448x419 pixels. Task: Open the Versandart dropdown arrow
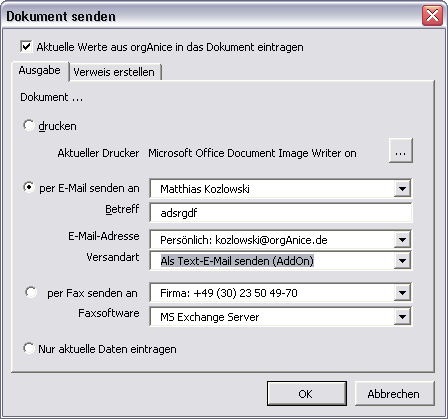pos(402,261)
